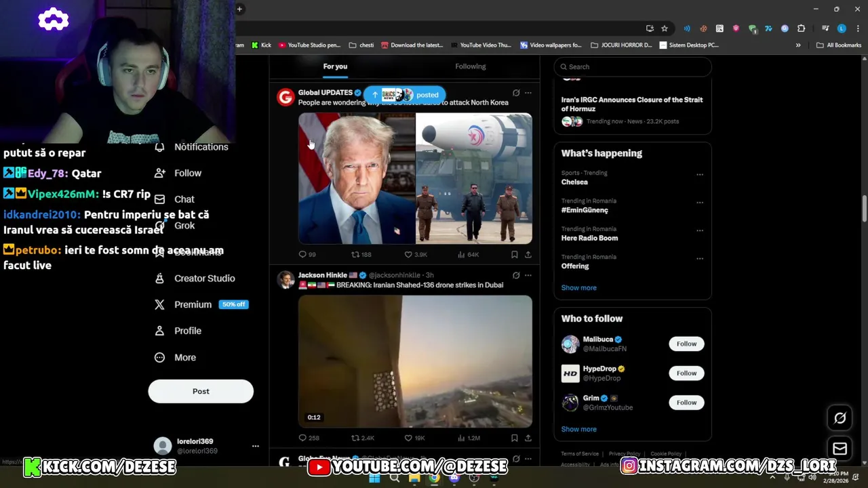Bookmark this page with star icon

pos(665,28)
